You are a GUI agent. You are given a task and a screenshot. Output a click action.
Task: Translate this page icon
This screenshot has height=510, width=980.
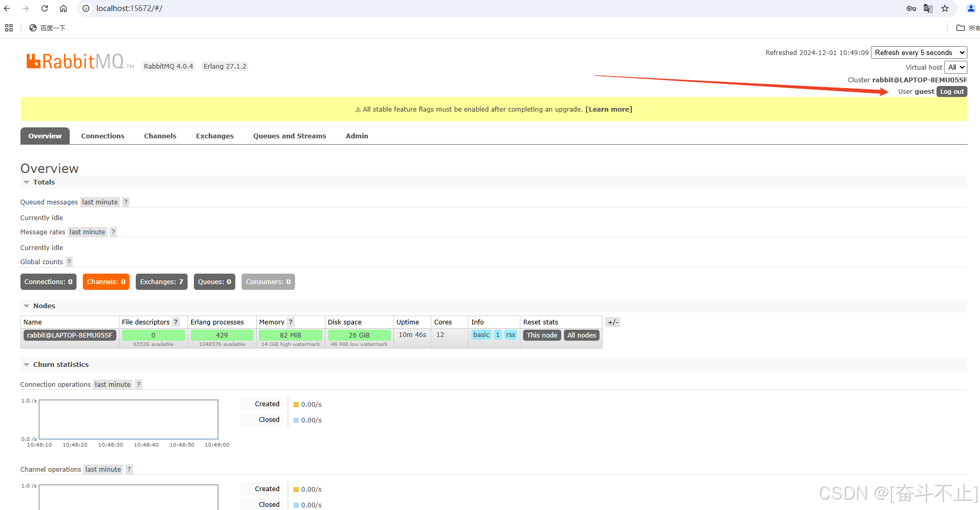pyautogui.click(x=928, y=8)
